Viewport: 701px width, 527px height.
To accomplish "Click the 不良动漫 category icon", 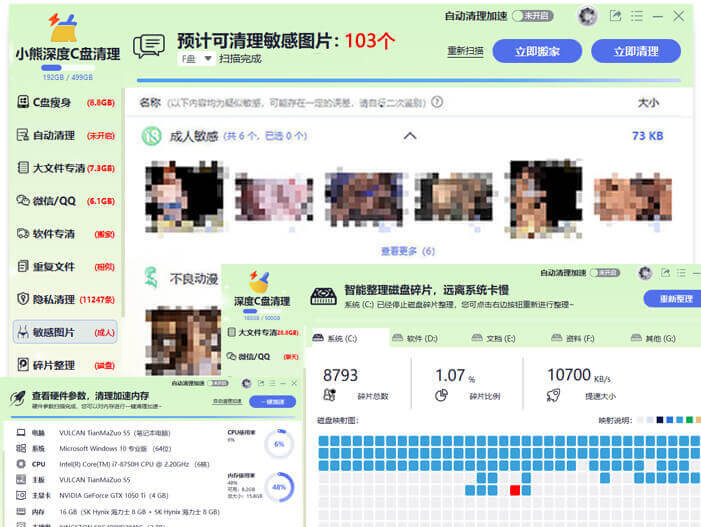I will pyautogui.click(x=152, y=278).
